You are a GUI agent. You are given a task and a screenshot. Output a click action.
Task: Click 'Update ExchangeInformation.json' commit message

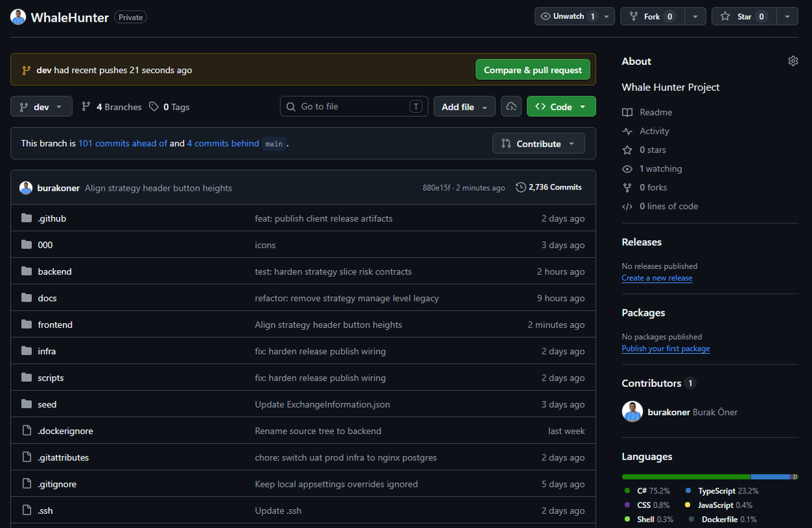pyautogui.click(x=322, y=404)
